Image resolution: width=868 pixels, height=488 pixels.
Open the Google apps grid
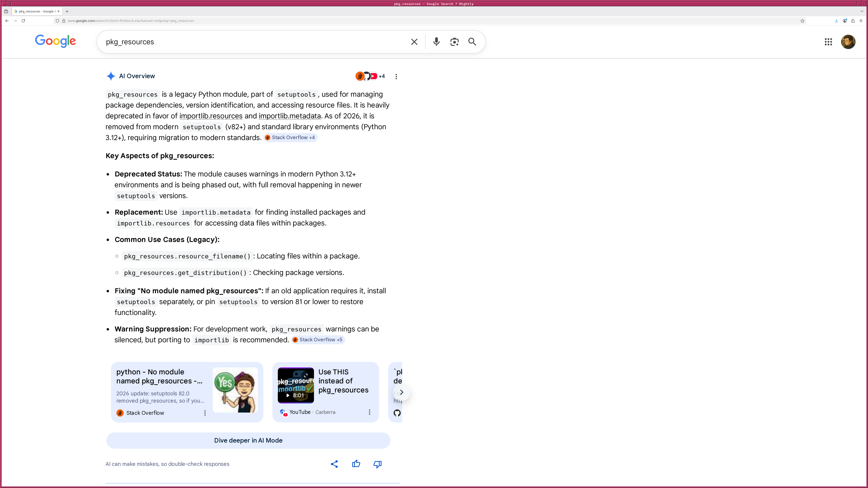[828, 42]
